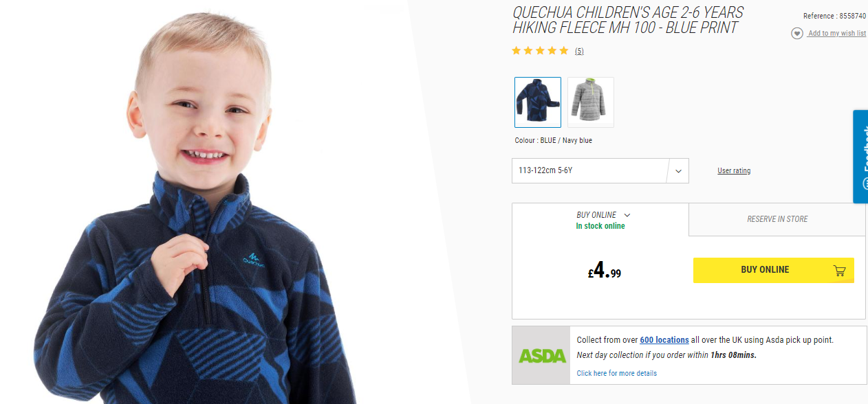The height and width of the screenshot is (404, 868).
Task: Open the blue Feedback side tab
Action: click(x=860, y=157)
